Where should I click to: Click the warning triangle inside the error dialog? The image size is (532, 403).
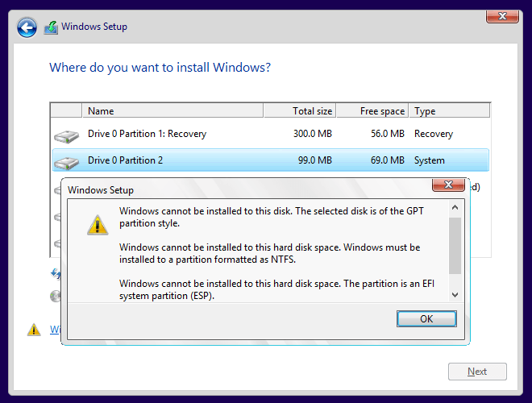pos(97,225)
